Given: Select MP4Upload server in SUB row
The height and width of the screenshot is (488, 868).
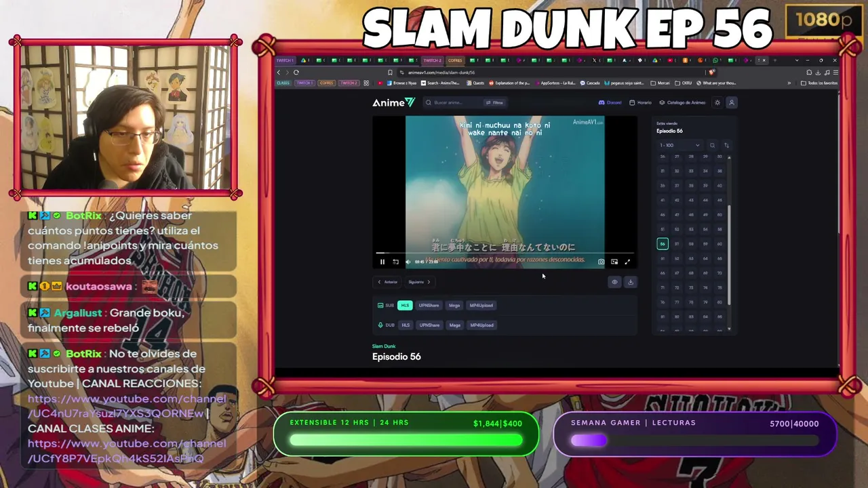Looking at the screenshot, I should (481, 305).
